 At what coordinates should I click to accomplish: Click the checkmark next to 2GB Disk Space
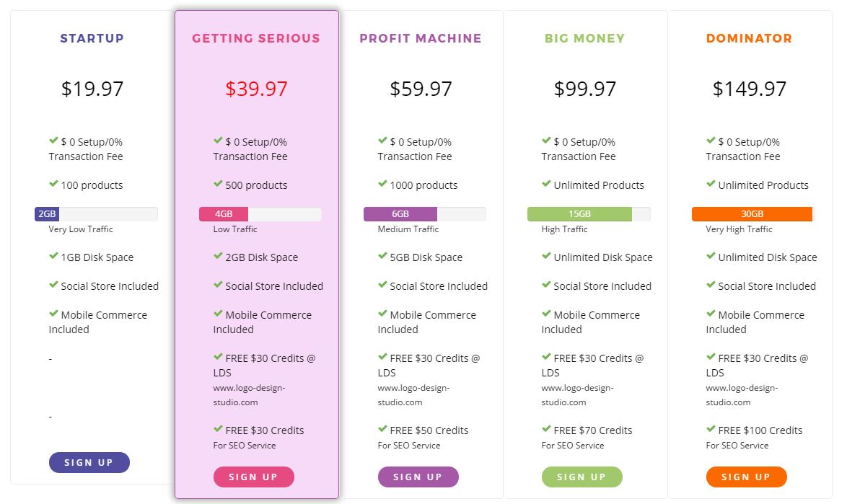[x=218, y=256]
